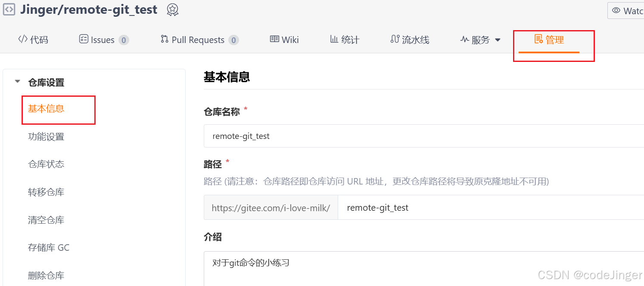The height and width of the screenshot is (286, 644).
Task: Click the 代码 tab's code brackets icon
Action: [22, 39]
